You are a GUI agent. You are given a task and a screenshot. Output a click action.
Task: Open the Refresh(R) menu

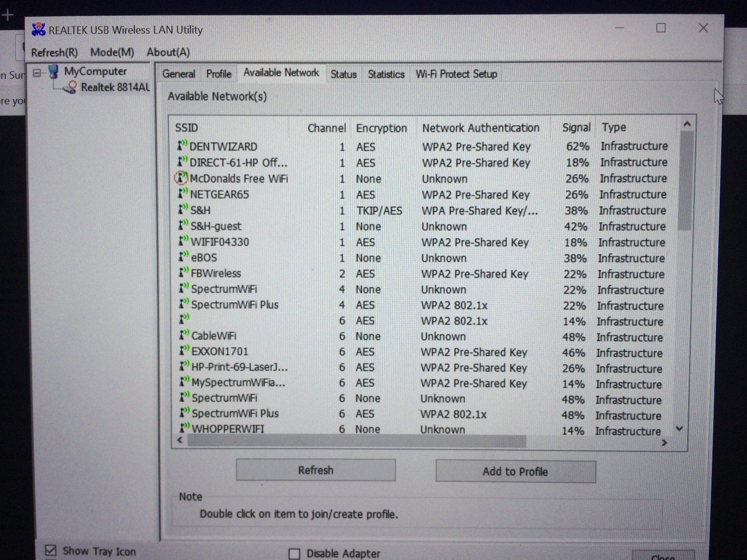point(54,52)
